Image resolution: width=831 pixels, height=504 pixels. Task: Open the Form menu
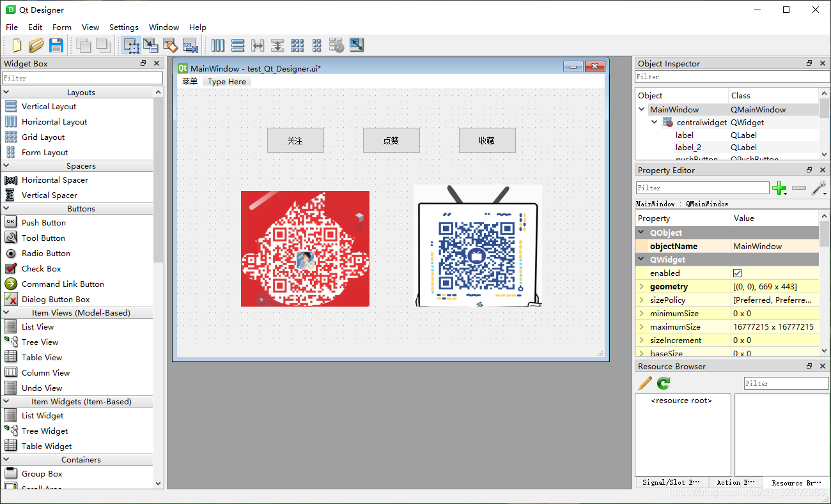pyautogui.click(x=62, y=27)
